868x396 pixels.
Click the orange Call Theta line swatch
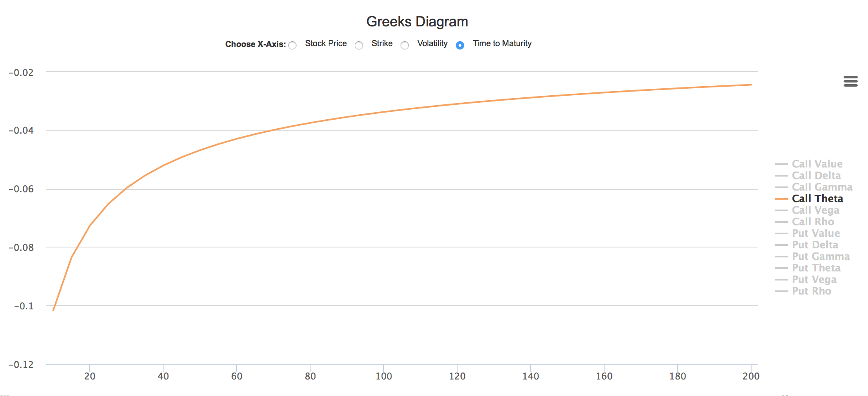(x=781, y=199)
